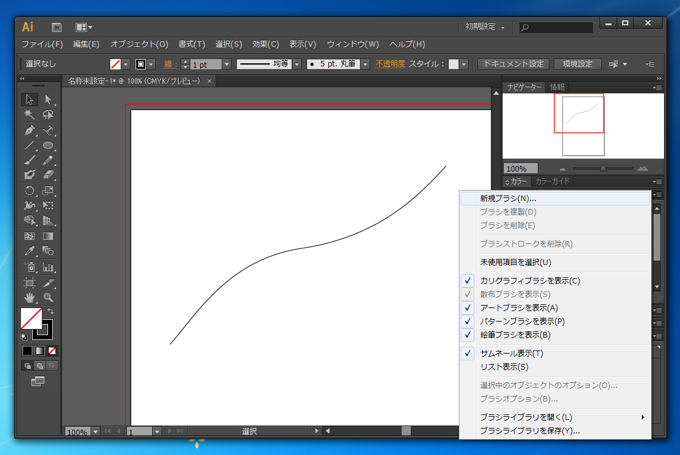This screenshot has height=455, width=680.
Task: Choose 未使用項目を選択(U) menu item
Action: pos(555,262)
